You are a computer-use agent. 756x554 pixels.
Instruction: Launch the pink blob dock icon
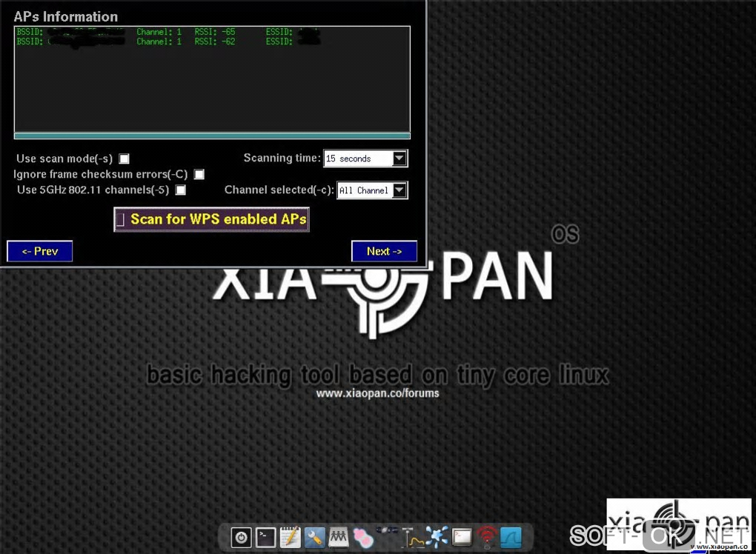[x=363, y=538]
